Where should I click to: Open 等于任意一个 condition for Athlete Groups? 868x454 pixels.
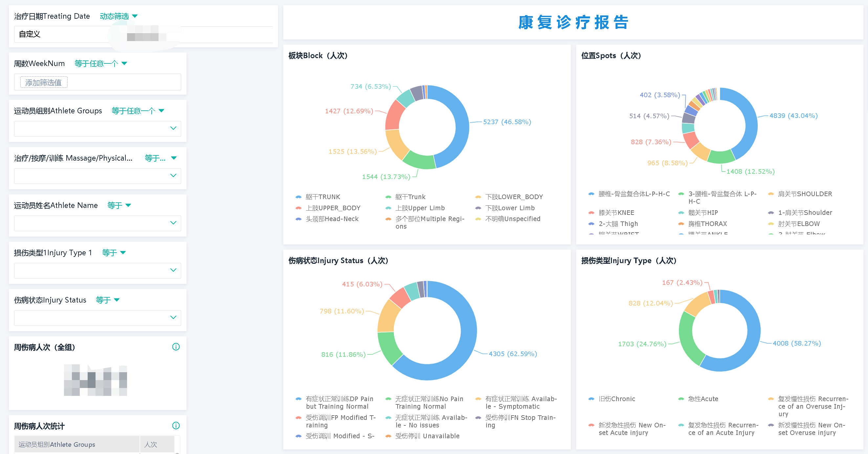[138, 111]
